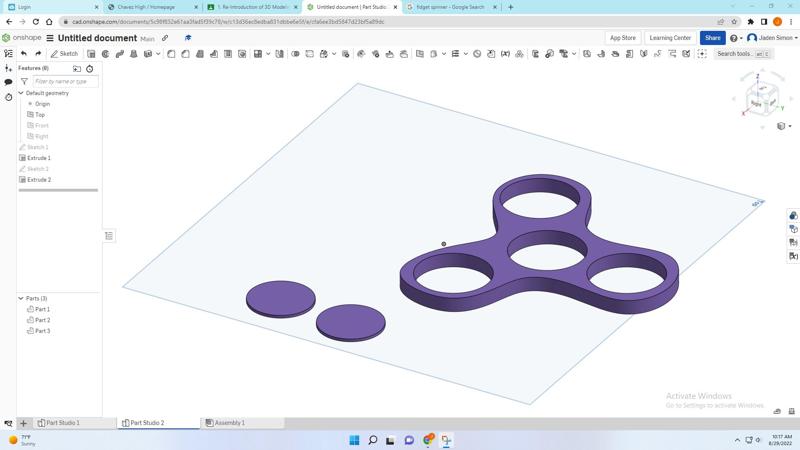
Task: Open the App Store
Action: coord(622,38)
